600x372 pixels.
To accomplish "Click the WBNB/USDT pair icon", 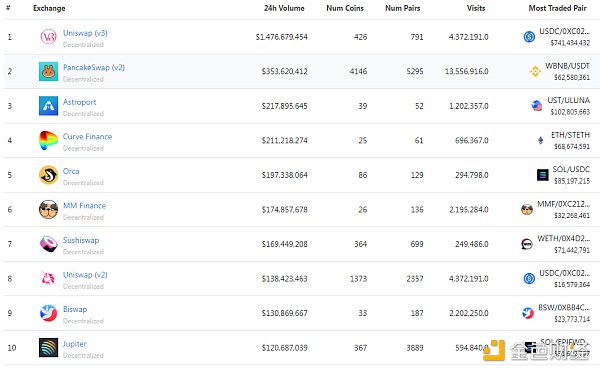I will pos(535,71).
